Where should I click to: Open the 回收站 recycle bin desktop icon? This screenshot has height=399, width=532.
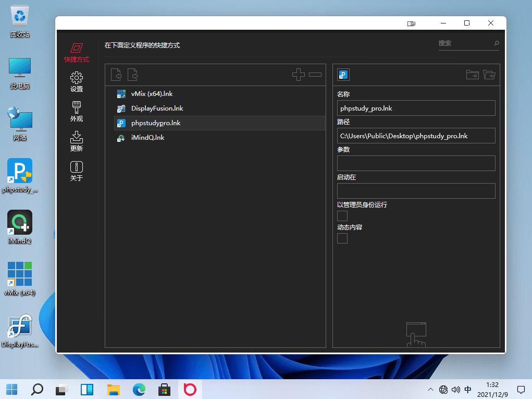20,21
